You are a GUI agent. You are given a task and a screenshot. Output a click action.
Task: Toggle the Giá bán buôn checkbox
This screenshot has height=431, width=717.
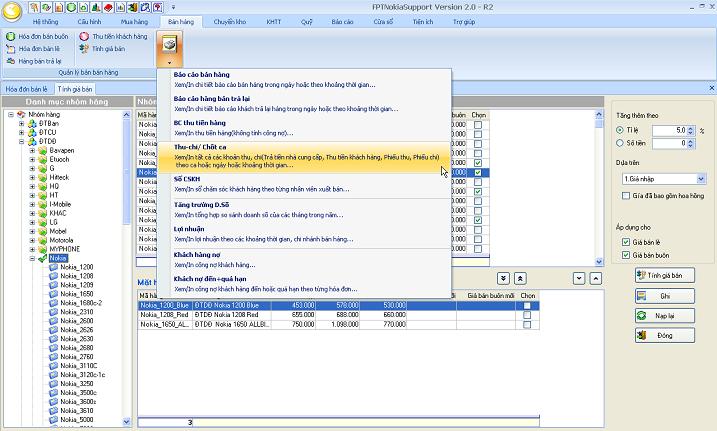pos(626,255)
